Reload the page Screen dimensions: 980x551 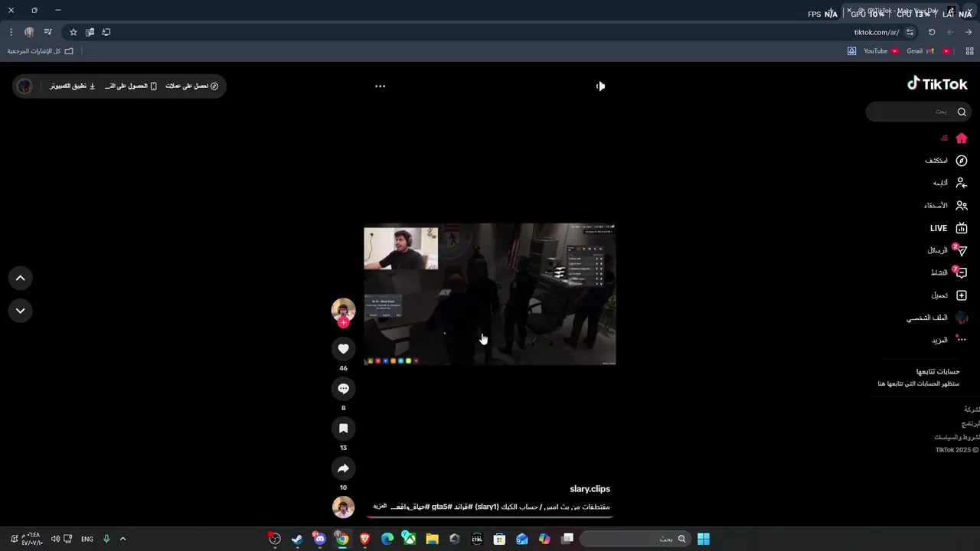[x=932, y=32]
